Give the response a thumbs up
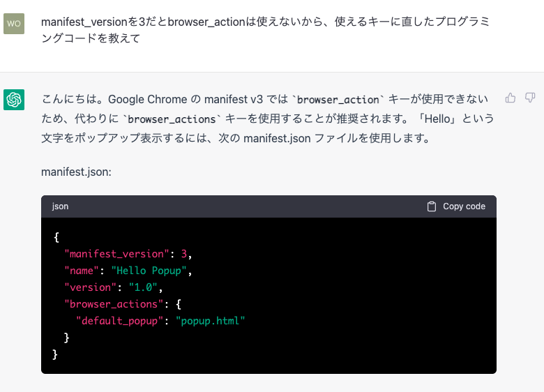 pos(511,98)
